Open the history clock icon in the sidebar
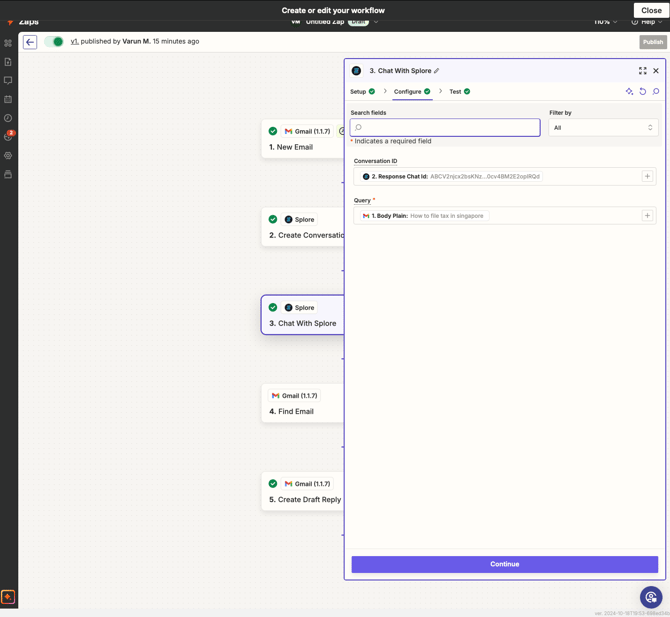670x617 pixels. pos(8,118)
